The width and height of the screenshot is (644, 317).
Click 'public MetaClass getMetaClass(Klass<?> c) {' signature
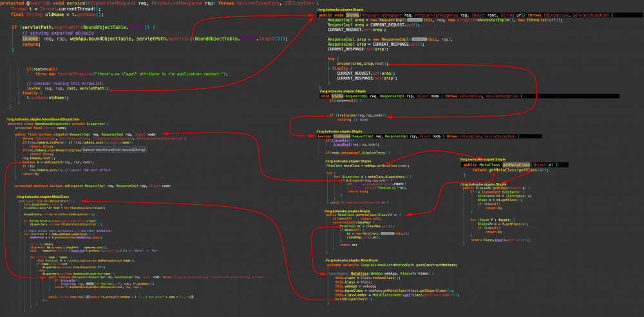click(x=363, y=215)
